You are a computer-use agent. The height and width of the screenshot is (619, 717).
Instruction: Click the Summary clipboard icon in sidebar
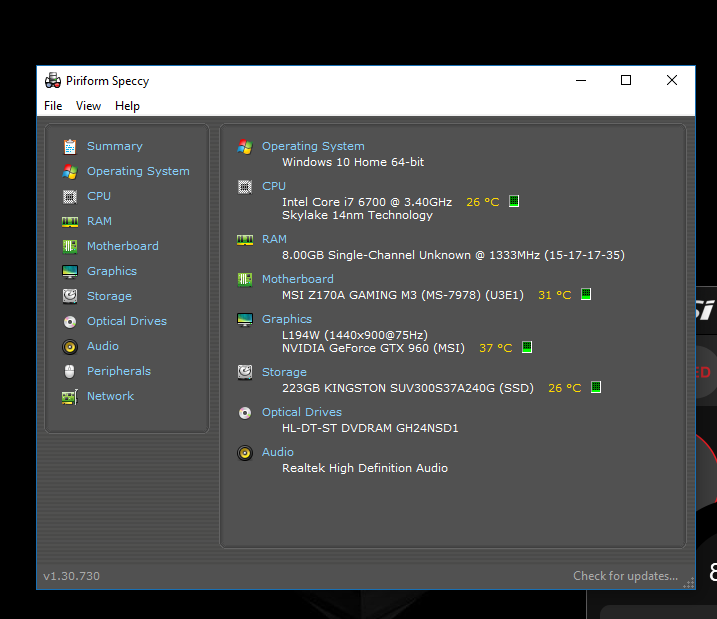pyautogui.click(x=70, y=147)
